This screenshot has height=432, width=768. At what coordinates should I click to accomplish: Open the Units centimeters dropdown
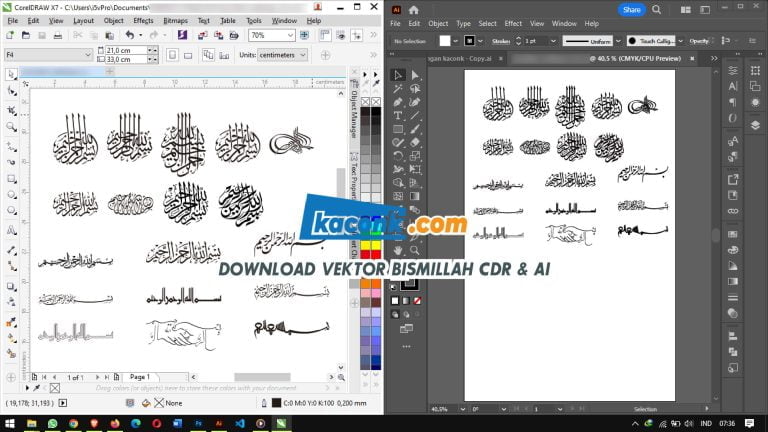[303, 55]
